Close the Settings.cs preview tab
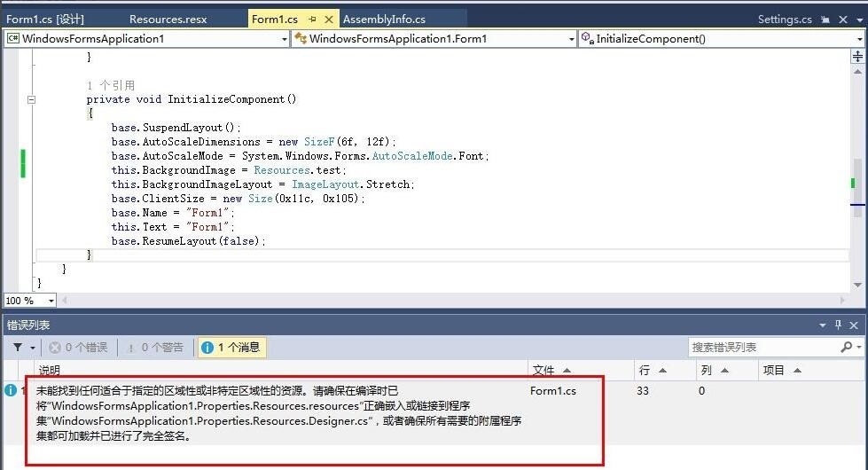 pos(843,20)
